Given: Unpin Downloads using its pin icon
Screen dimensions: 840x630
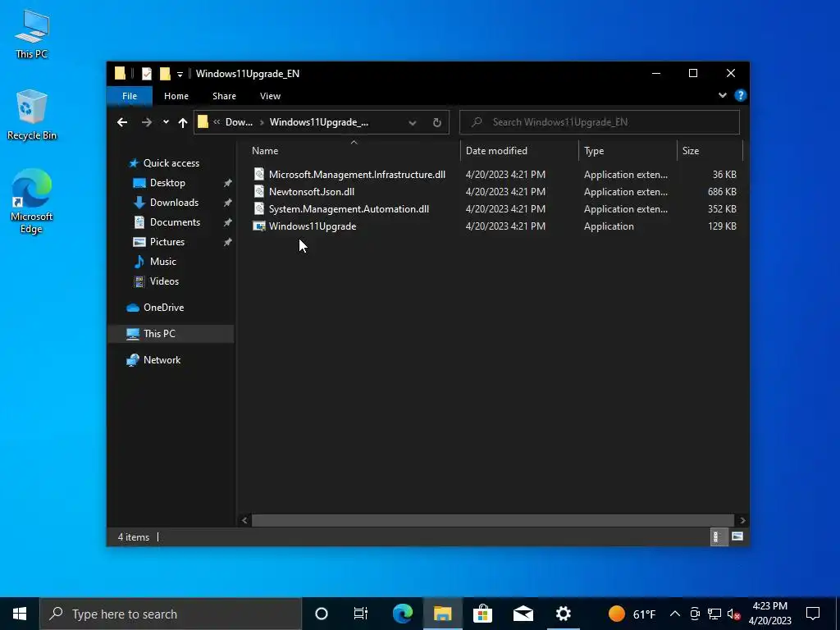Looking at the screenshot, I should pos(228,203).
